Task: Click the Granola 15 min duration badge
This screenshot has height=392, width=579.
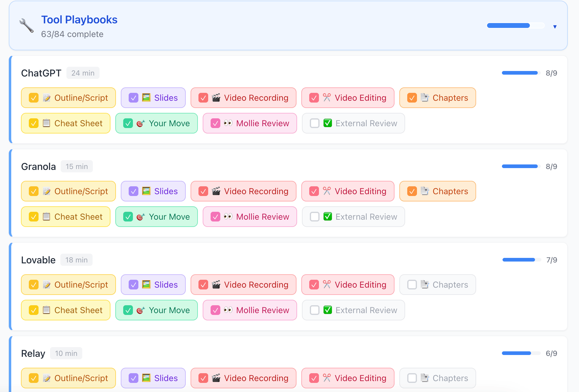Action: pyautogui.click(x=77, y=166)
